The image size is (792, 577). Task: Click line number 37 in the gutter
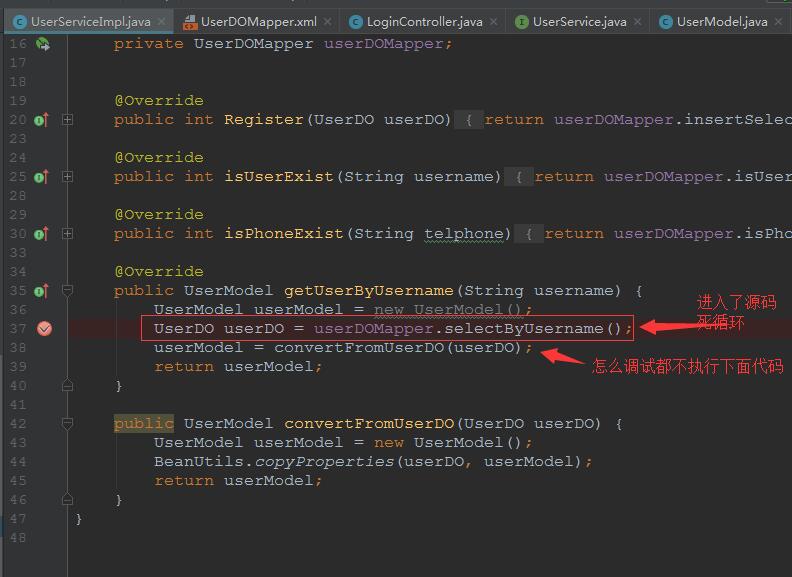click(18, 329)
